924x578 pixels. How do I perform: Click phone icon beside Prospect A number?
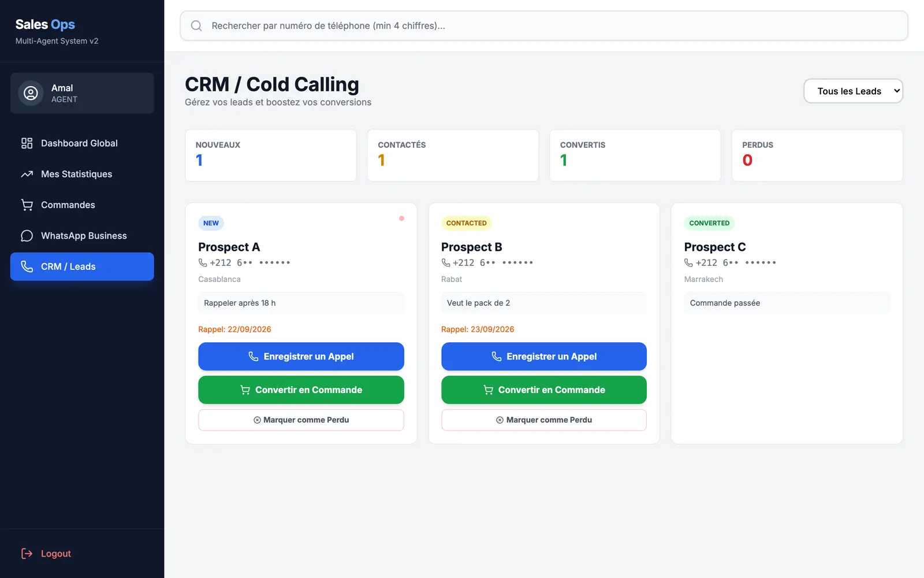(x=203, y=262)
